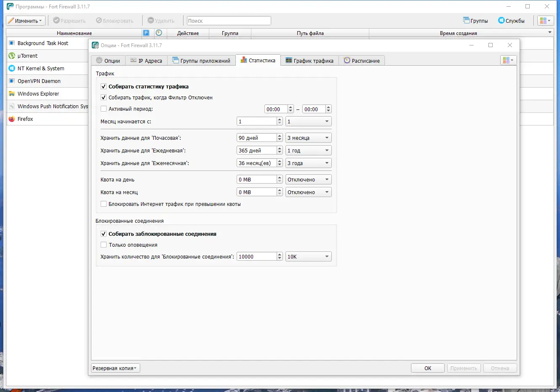The width and height of the screenshot is (560, 392).
Task: Open the 'Резервная копия' backup menu
Action: [x=115, y=368]
